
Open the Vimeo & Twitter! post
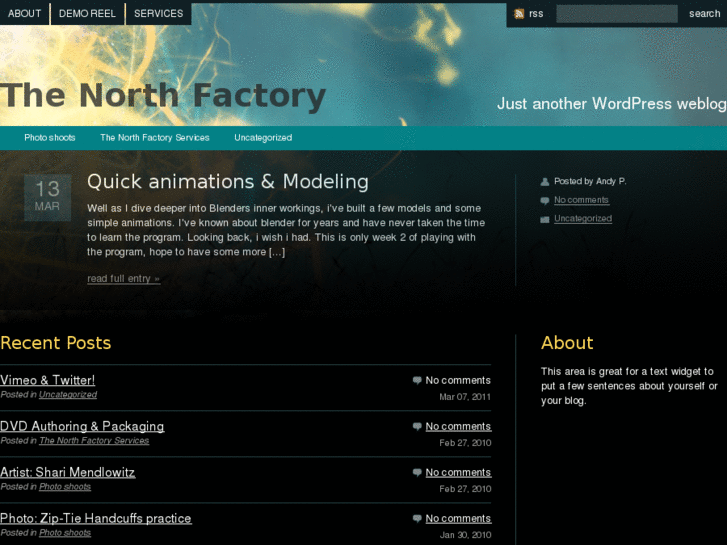click(48, 380)
